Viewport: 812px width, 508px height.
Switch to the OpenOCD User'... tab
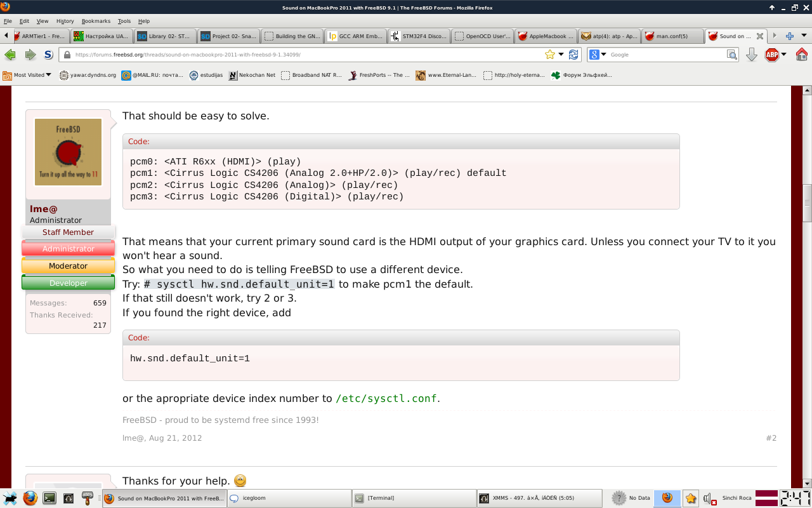(x=483, y=36)
